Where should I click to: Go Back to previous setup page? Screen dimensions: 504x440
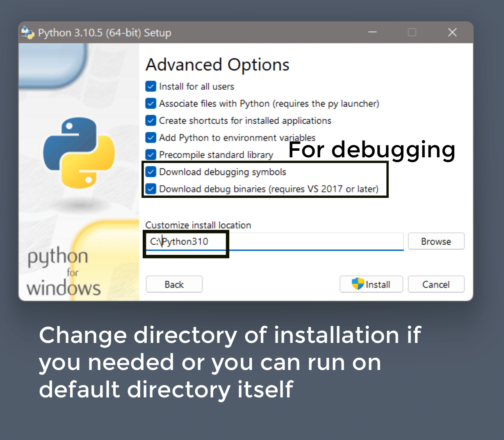tap(174, 284)
